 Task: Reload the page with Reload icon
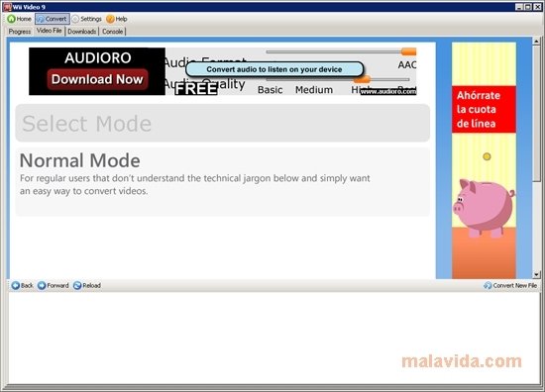coord(77,285)
